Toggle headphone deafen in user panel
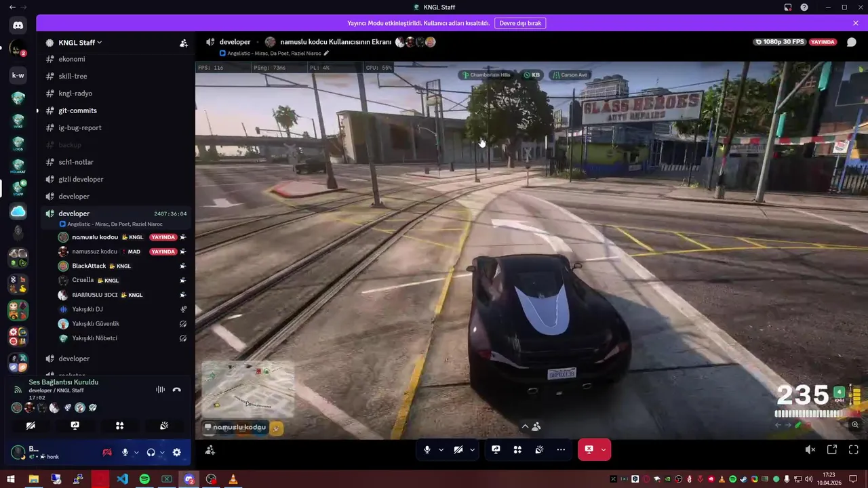The height and width of the screenshot is (488, 868). tap(151, 452)
